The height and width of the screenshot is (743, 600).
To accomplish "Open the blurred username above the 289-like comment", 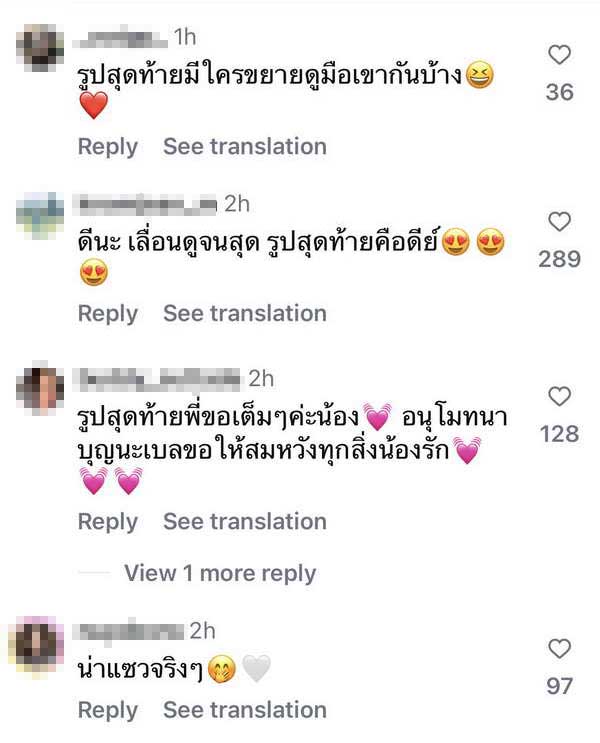I will click(145, 204).
